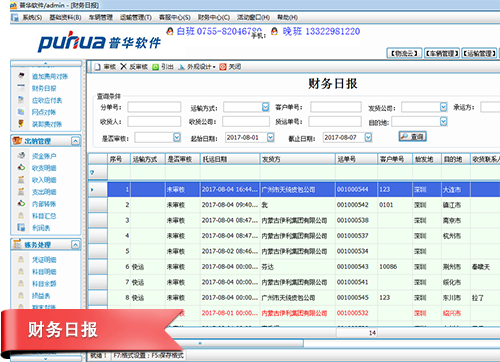Collapse the 出纳管理 sidebar group
The image size is (500, 362).
click(76, 141)
